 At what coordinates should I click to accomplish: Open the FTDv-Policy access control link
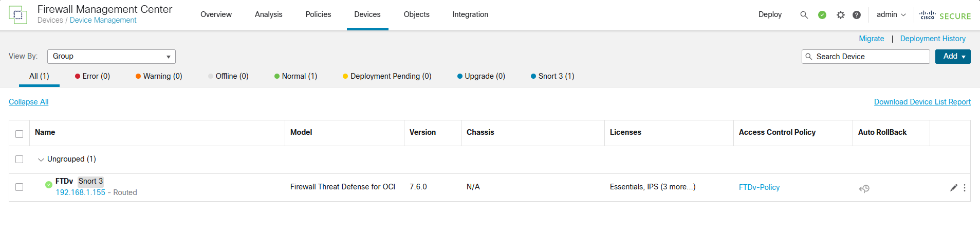pos(759,187)
